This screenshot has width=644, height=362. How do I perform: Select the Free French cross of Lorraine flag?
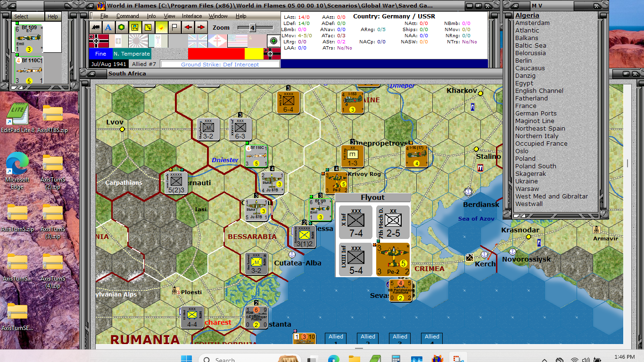tap(217, 41)
